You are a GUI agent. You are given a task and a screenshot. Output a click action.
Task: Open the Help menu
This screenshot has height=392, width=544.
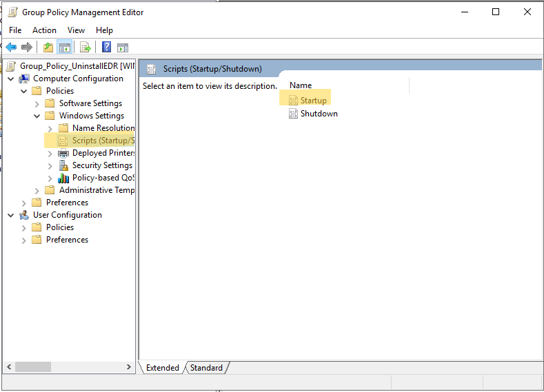tap(104, 30)
